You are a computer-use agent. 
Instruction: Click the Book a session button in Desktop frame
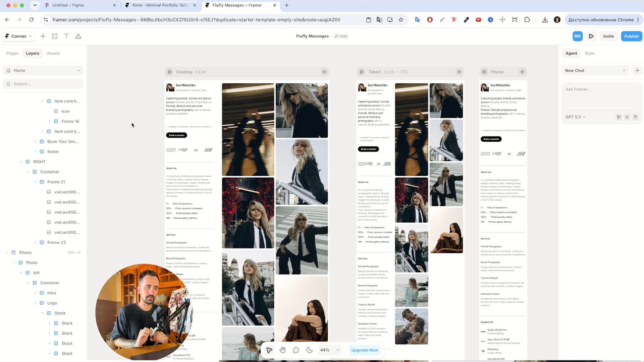click(176, 135)
